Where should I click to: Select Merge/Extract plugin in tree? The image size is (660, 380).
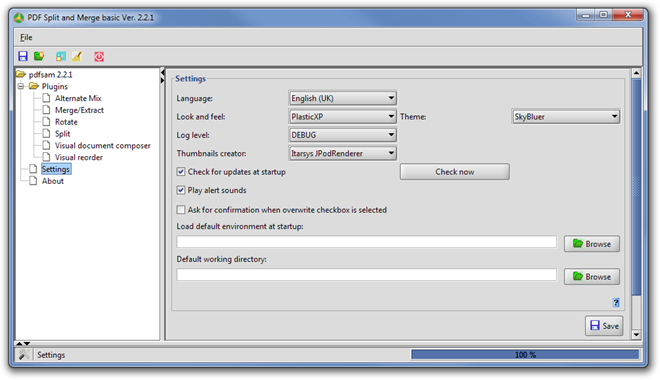79,110
